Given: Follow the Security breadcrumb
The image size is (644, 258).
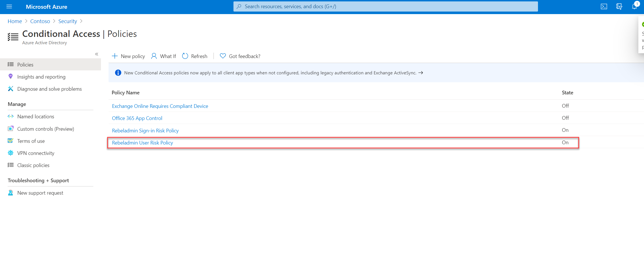Looking at the screenshot, I should click(x=67, y=21).
